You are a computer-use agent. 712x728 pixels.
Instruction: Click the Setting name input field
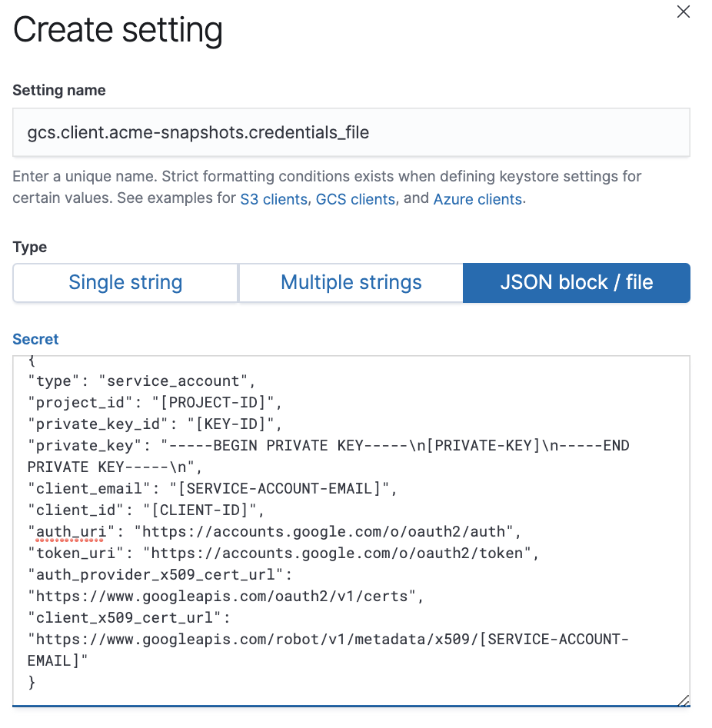(351, 131)
